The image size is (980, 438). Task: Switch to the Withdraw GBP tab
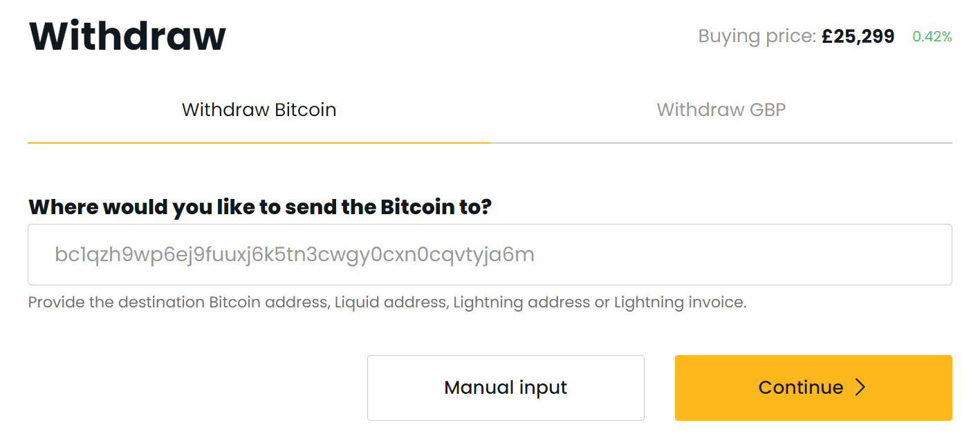pyautogui.click(x=721, y=110)
